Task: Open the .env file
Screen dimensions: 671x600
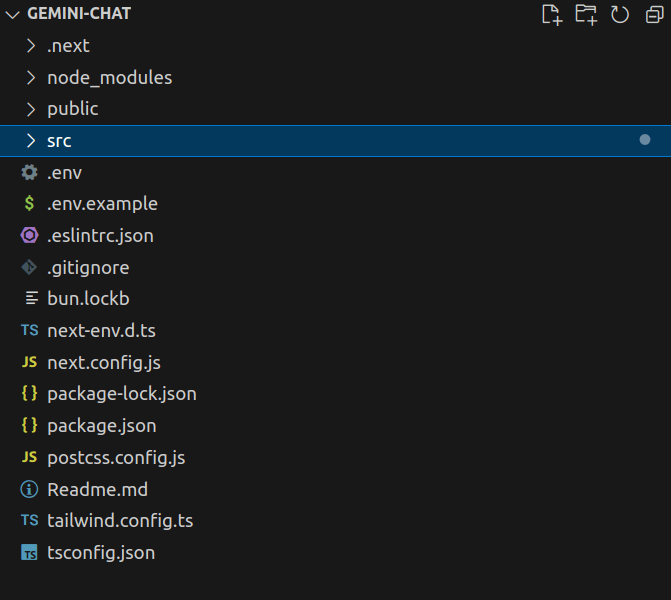Action: tap(64, 173)
